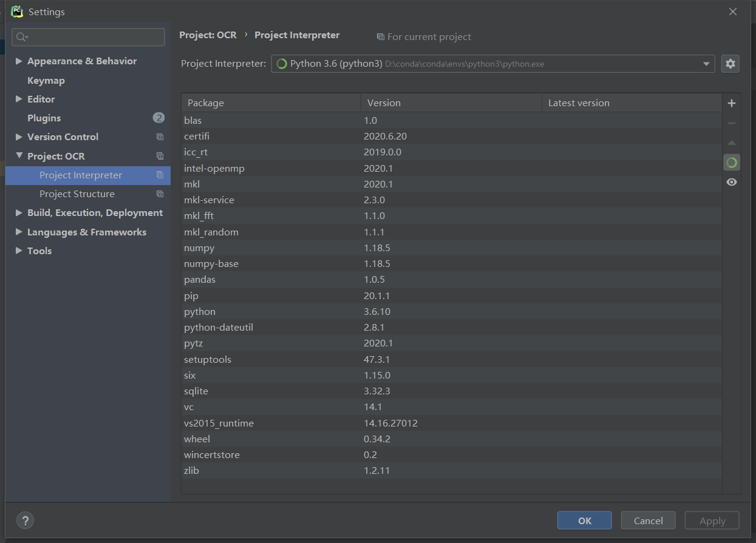Select the intel-openmp package row
Screen dimensions: 756x543
(x=452, y=168)
